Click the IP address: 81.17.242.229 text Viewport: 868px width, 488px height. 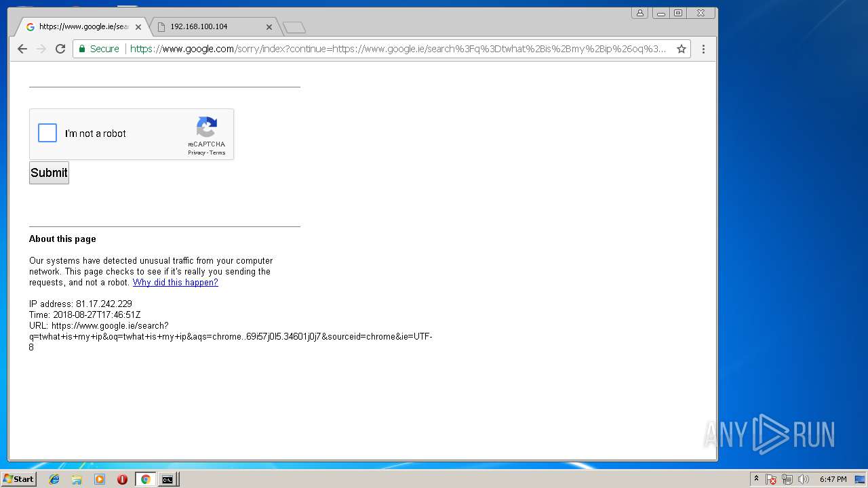pyautogui.click(x=81, y=304)
